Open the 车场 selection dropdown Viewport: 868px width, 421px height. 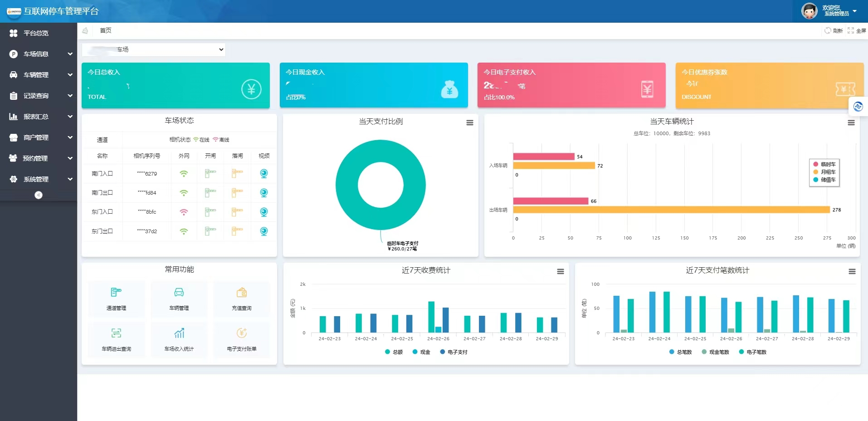click(x=153, y=49)
